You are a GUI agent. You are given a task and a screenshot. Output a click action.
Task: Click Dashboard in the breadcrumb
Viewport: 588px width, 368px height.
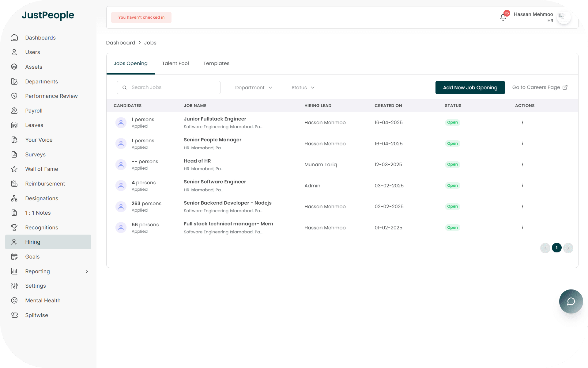121,43
